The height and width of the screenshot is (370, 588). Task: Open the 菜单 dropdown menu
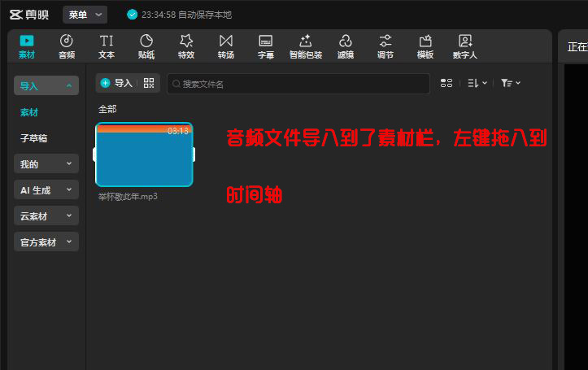click(x=85, y=15)
